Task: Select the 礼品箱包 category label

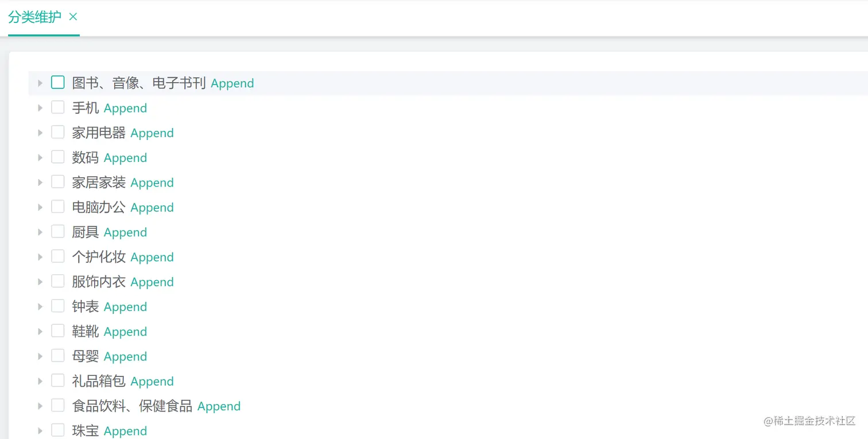Action: 99,381
